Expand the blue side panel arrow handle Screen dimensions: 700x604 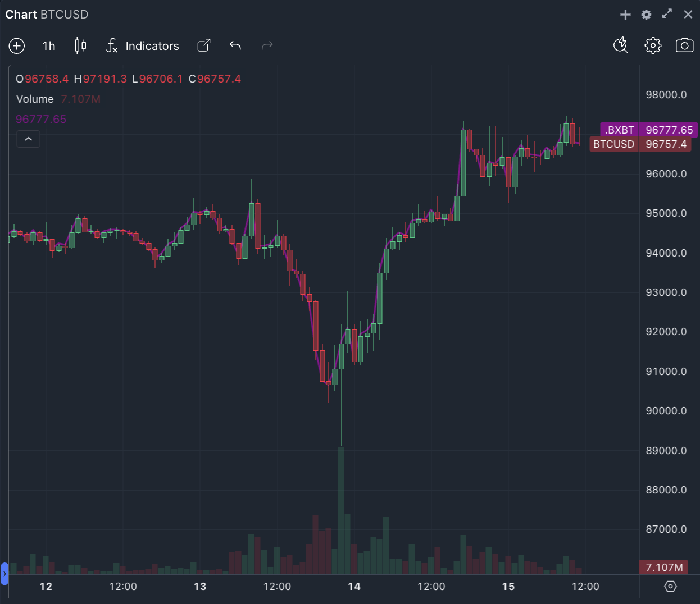click(4, 574)
